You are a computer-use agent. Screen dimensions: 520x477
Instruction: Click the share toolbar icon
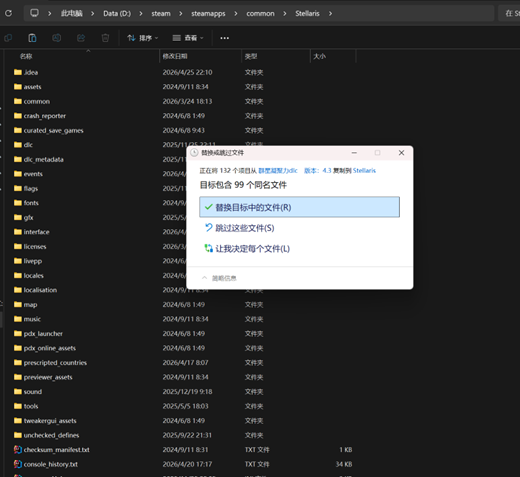81,38
